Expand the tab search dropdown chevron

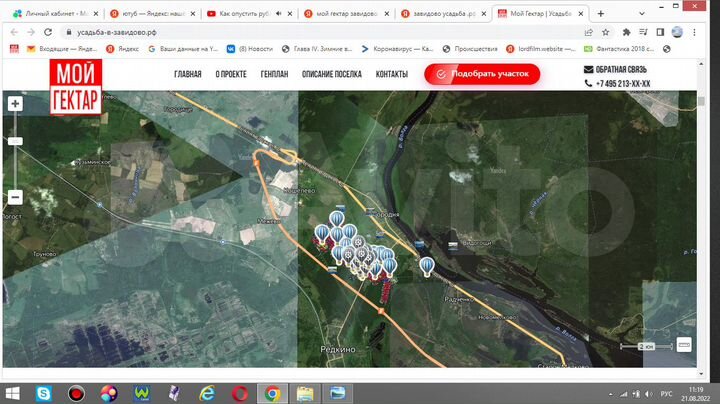tap(642, 14)
